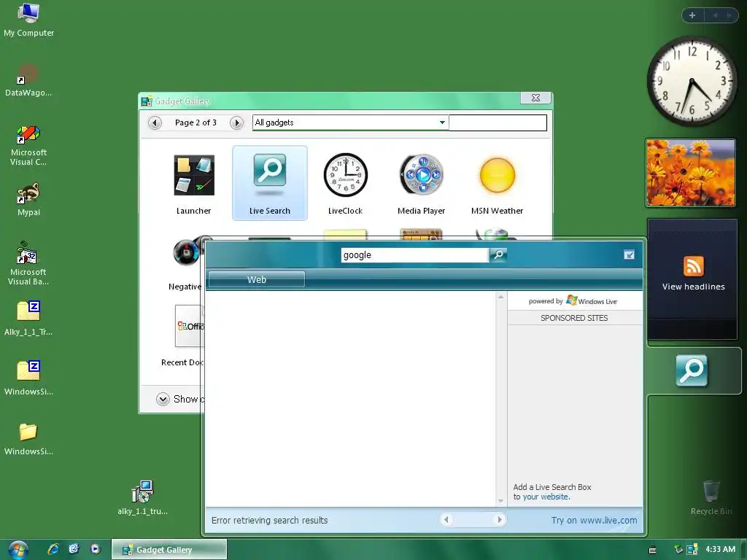Click the analog Clock gadget in sidebar
This screenshot has width=747, height=560.
(692, 82)
